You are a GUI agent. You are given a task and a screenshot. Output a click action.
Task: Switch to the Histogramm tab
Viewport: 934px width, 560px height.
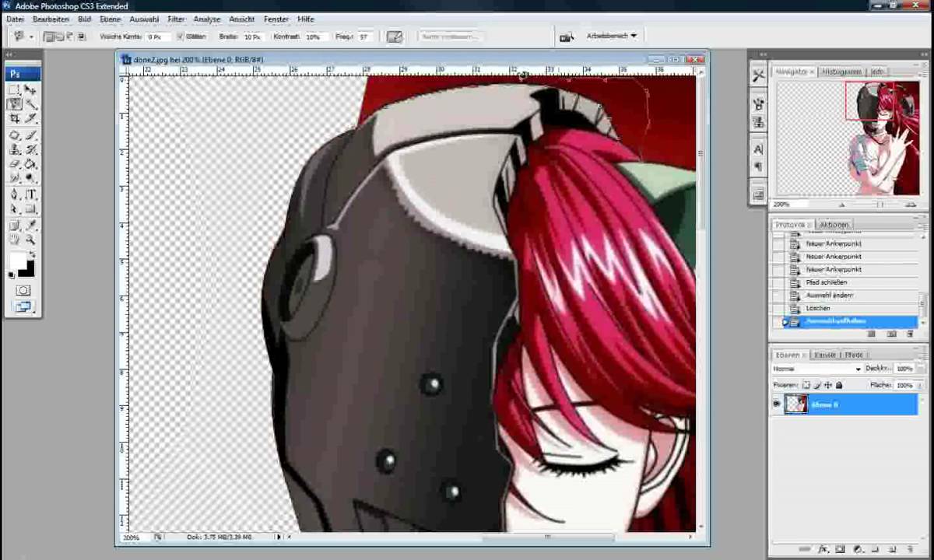coord(841,72)
